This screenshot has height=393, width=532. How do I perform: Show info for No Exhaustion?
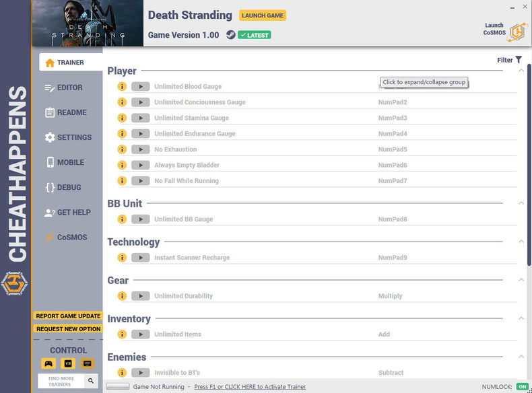pyautogui.click(x=122, y=149)
